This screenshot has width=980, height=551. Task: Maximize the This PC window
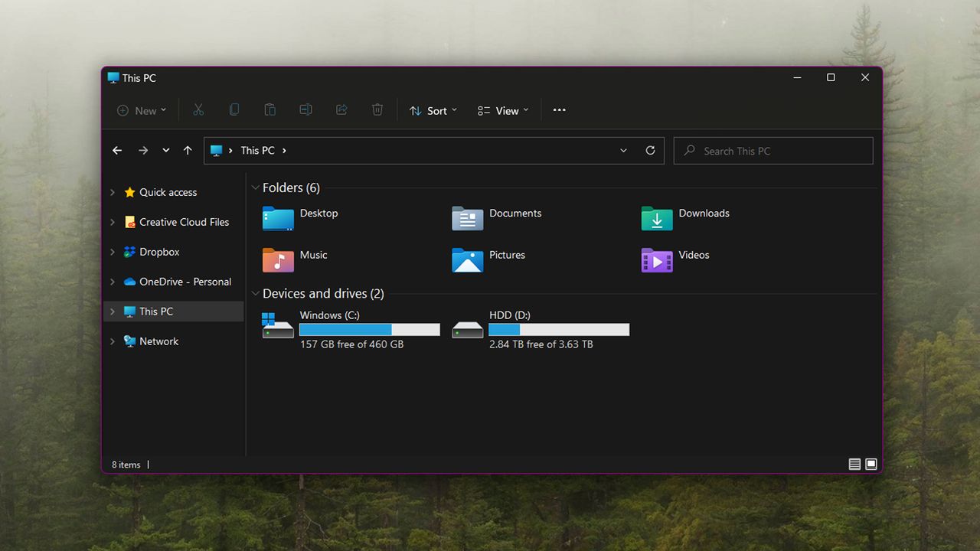(x=831, y=77)
